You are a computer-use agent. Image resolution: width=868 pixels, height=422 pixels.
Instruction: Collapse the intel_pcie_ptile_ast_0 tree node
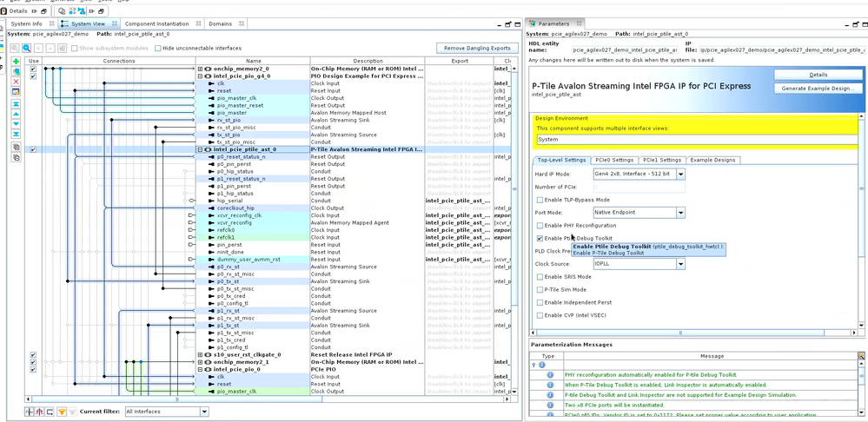click(x=200, y=149)
